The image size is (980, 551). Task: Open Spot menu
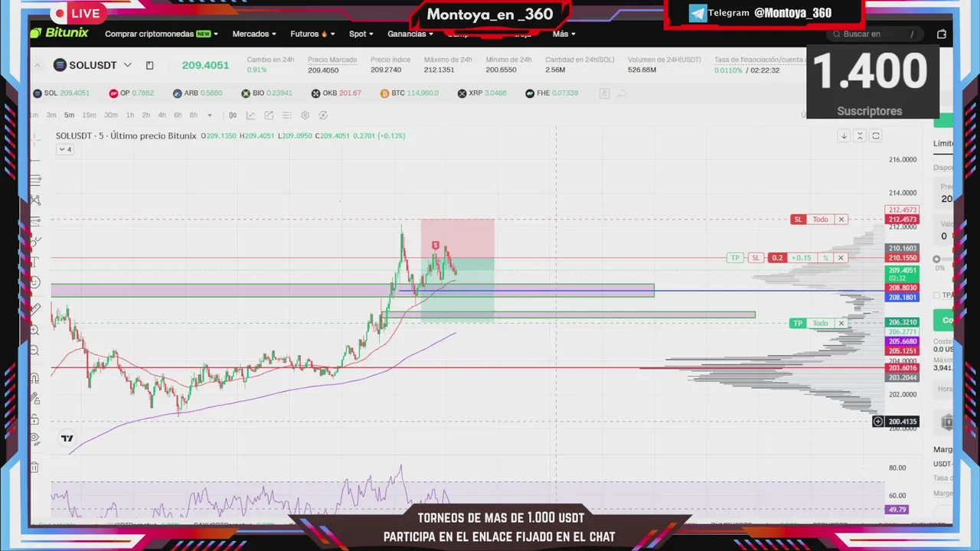coord(361,34)
